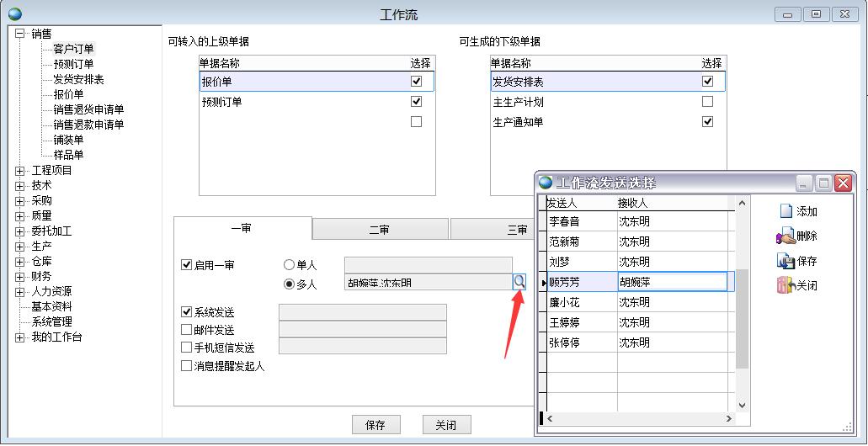Screen dimensions: 868x446
Task: Open the 发货安排表 tree item
Action: 78,79
